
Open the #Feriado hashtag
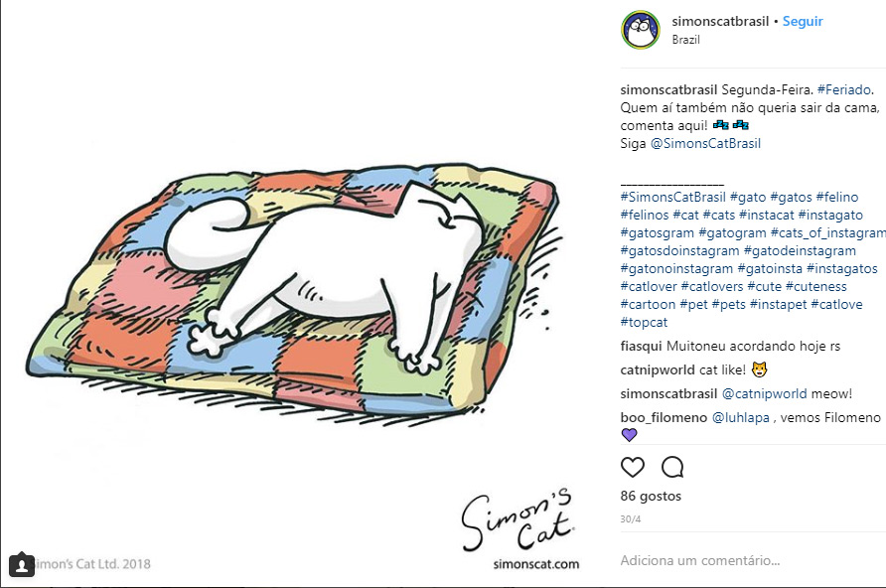click(843, 89)
